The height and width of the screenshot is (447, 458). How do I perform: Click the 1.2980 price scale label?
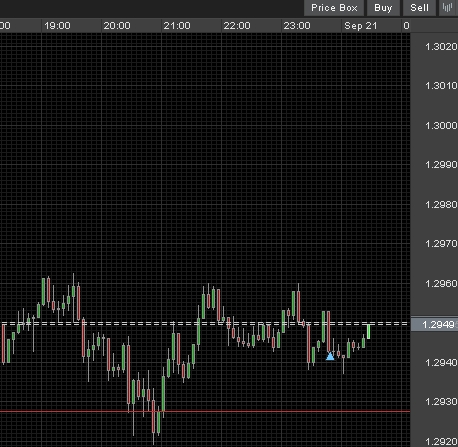tap(441, 204)
